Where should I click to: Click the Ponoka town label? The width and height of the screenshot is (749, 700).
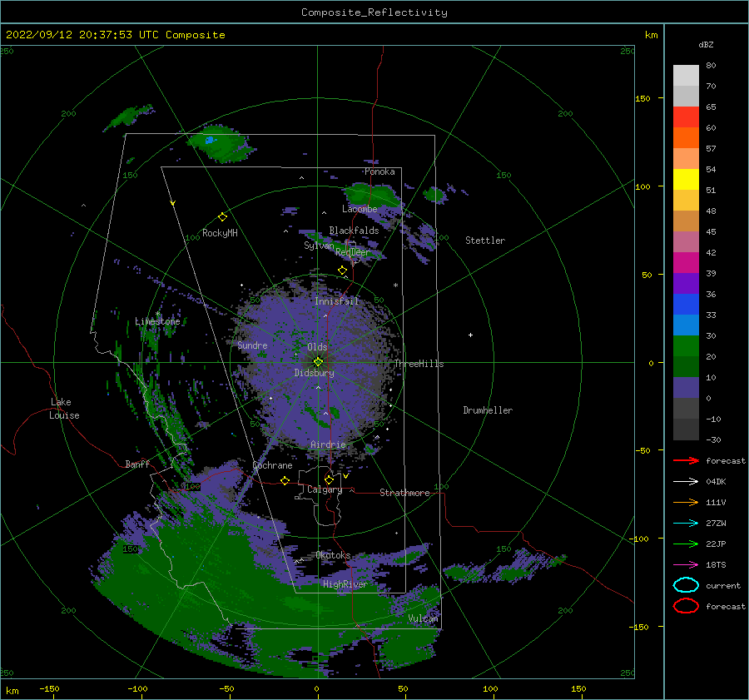pyautogui.click(x=379, y=171)
